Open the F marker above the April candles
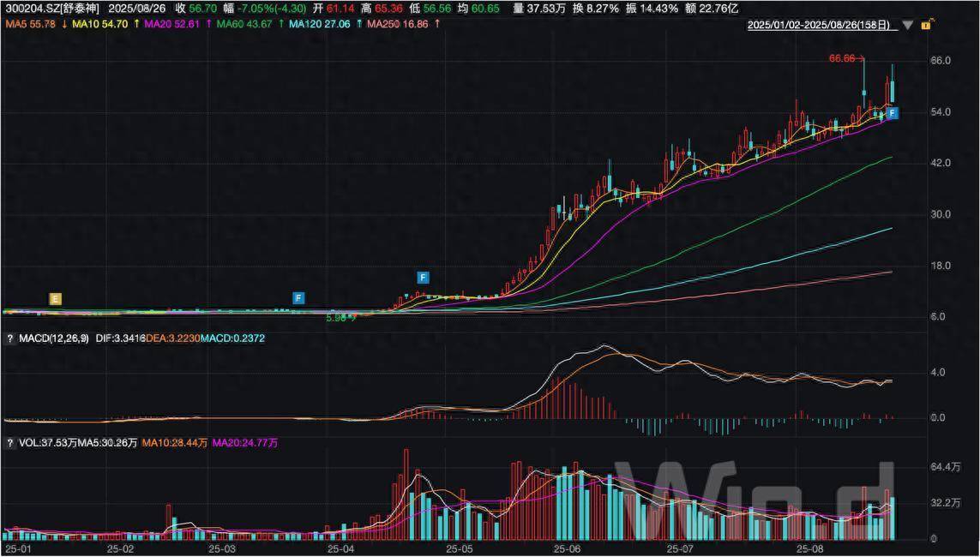 [x=423, y=277]
